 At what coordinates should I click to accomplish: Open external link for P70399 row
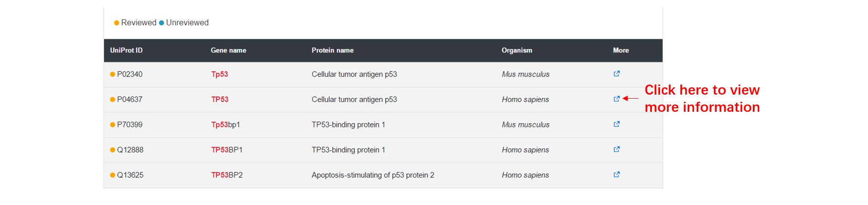tap(617, 124)
